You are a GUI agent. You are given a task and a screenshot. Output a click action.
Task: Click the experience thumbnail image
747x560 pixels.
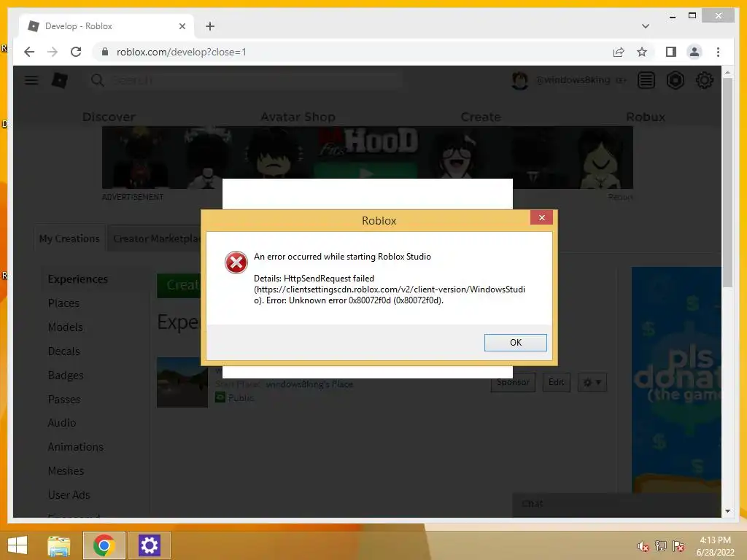click(182, 382)
